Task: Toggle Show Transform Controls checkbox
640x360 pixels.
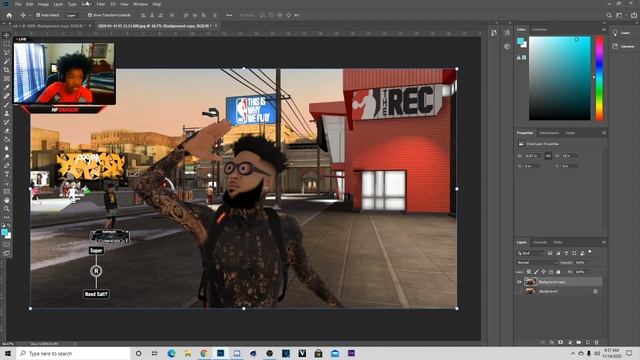Action: click(90, 15)
